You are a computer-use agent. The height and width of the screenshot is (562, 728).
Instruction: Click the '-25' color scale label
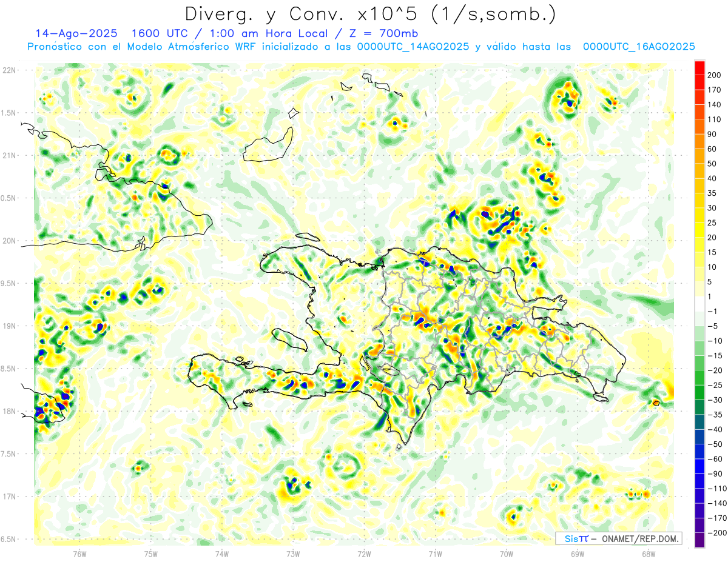716,385
